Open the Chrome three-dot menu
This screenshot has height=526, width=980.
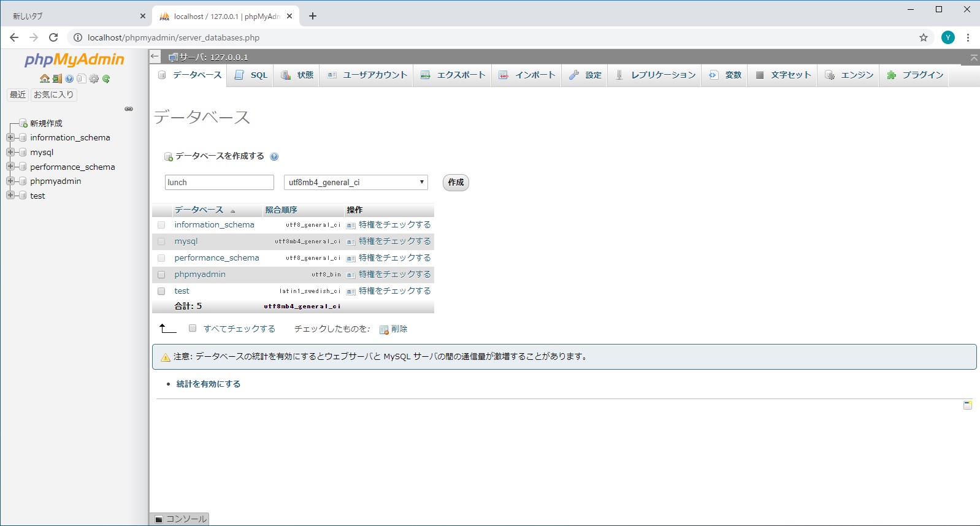tap(968, 37)
